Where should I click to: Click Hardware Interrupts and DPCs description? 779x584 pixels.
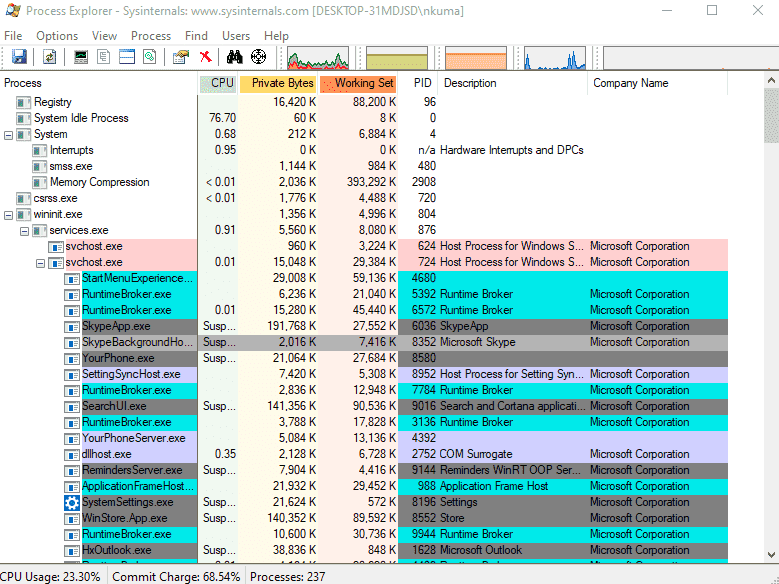point(512,151)
